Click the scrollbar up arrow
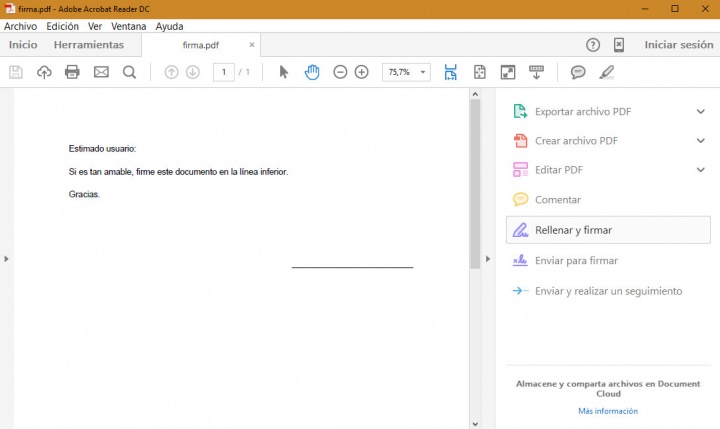 pyautogui.click(x=475, y=94)
